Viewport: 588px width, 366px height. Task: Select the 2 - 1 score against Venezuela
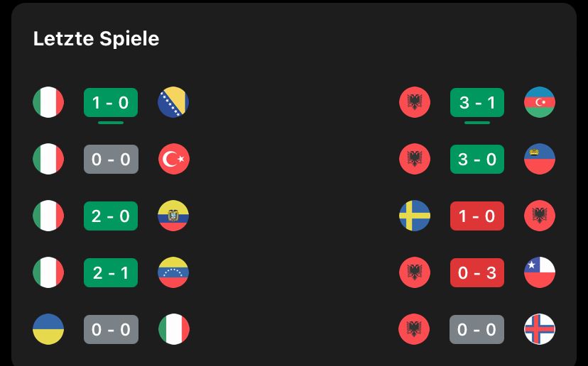[111, 272]
